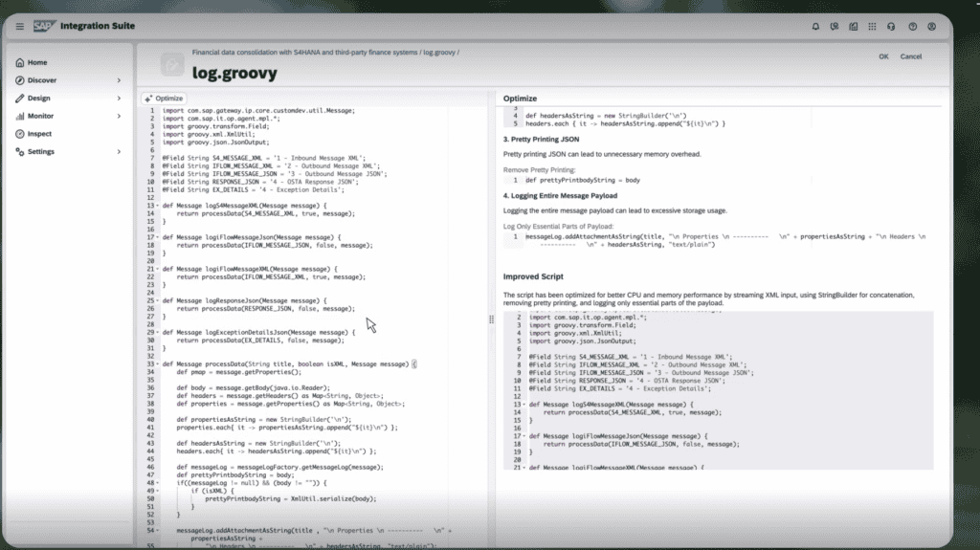
Task: Expand the Settings menu chevron
Action: (119, 152)
